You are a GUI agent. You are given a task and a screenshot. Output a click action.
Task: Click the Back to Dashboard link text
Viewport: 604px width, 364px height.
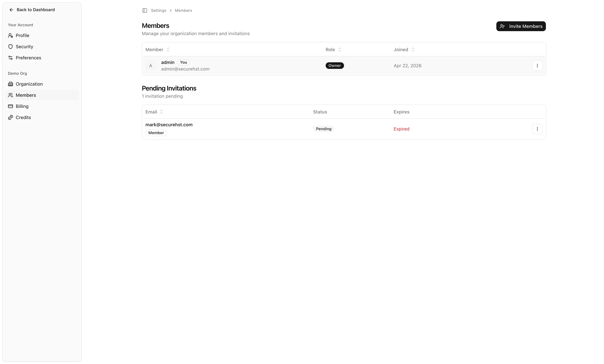click(36, 10)
